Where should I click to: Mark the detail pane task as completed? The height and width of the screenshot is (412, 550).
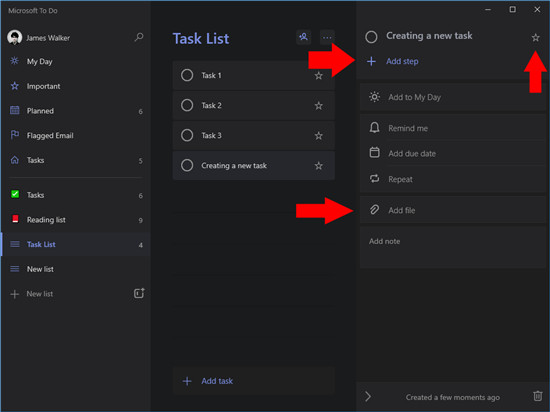(371, 36)
